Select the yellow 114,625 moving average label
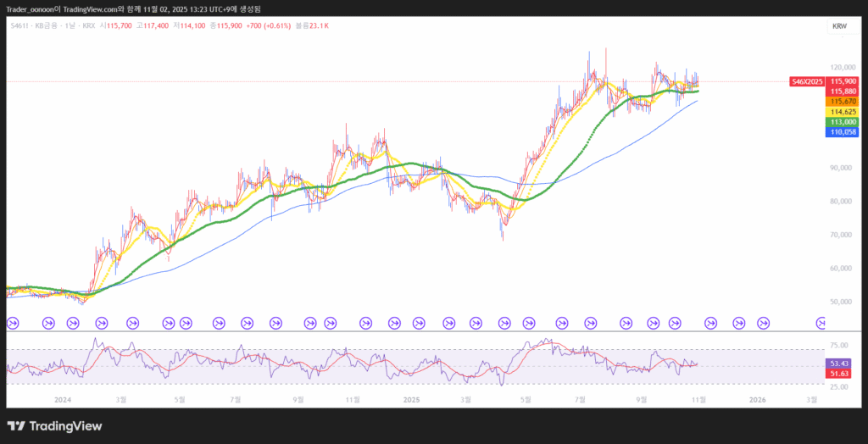Screen dimensions: 868x444 (x=843, y=112)
